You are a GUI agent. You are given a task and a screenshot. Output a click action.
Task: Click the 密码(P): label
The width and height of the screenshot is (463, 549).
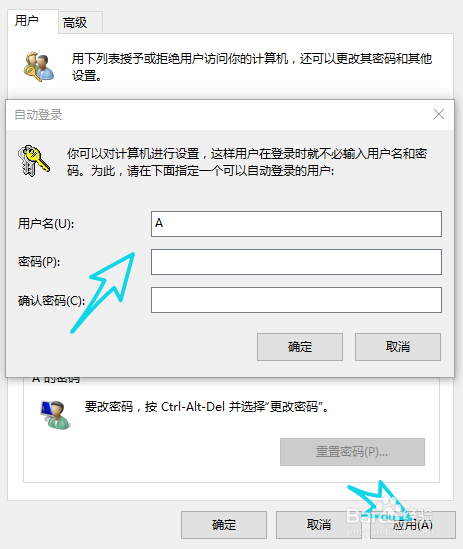pos(39,262)
